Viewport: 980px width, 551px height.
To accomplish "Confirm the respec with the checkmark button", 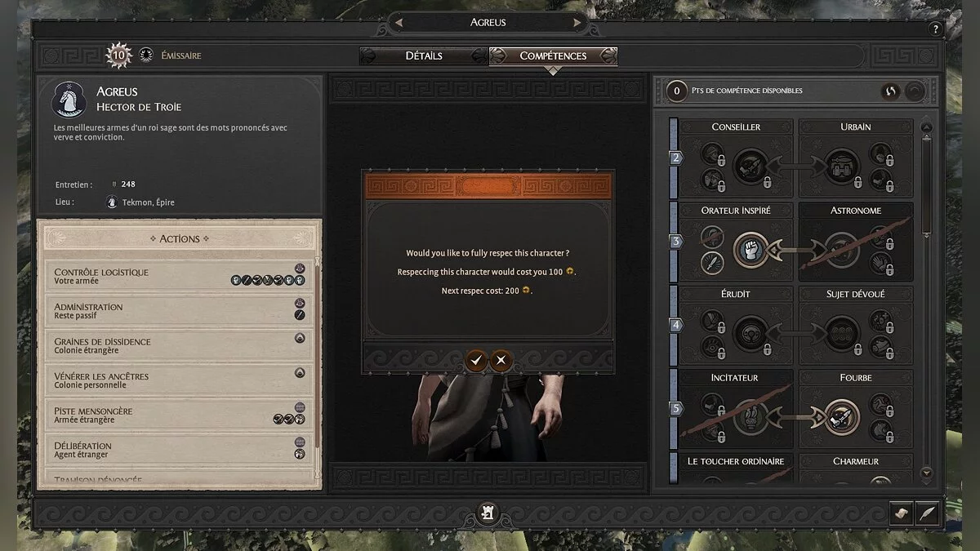I will [476, 359].
